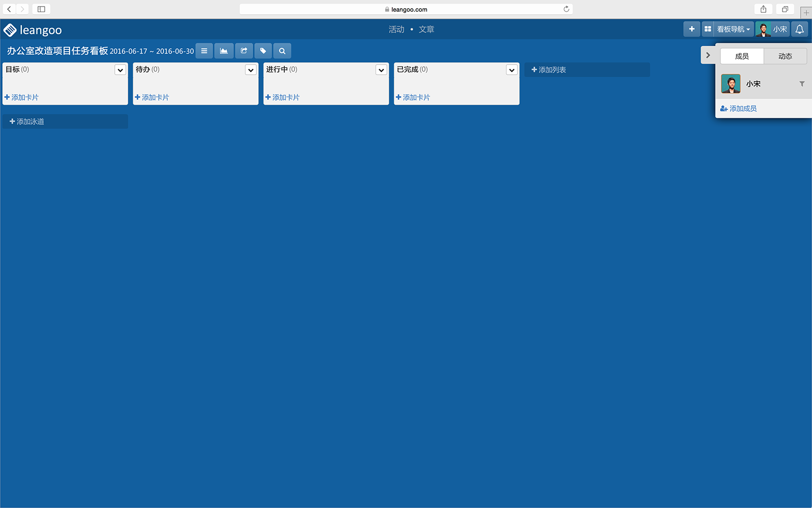
Task: Click the leangoo logo
Action: pyautogui.click(x=32, y=30)
